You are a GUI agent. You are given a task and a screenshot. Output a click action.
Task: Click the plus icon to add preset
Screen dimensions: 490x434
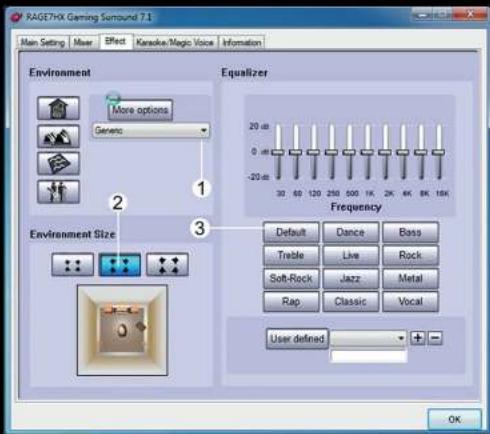coord(418,338)
